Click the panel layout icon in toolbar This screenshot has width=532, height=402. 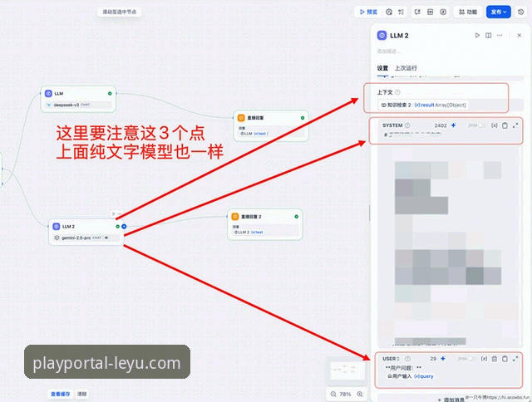click(430, 12)
